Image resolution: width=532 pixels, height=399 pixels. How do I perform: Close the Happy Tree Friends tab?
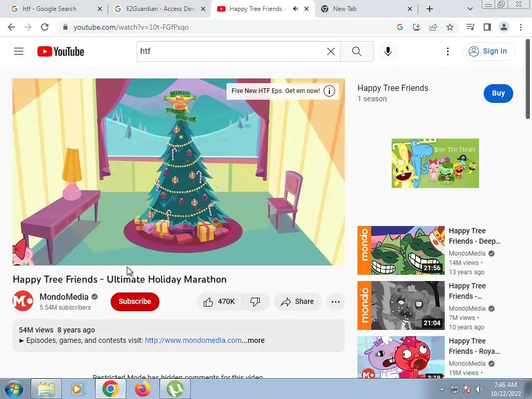(x=307, y=9)
